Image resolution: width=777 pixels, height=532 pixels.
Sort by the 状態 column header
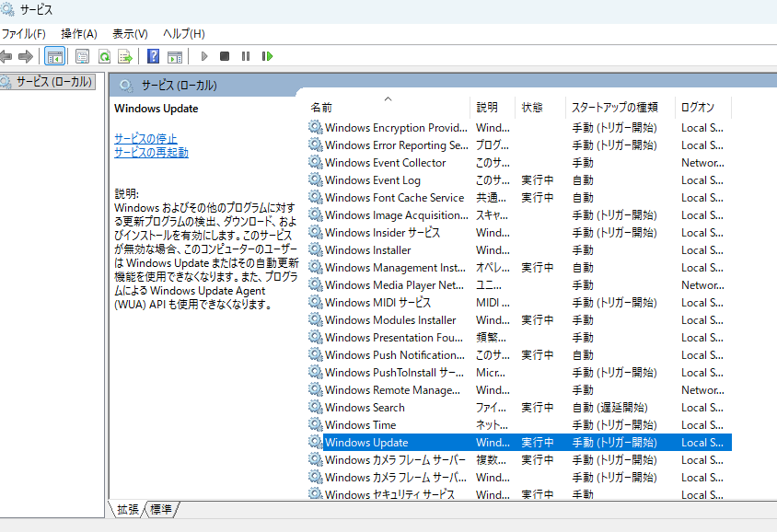click(540, 107)
